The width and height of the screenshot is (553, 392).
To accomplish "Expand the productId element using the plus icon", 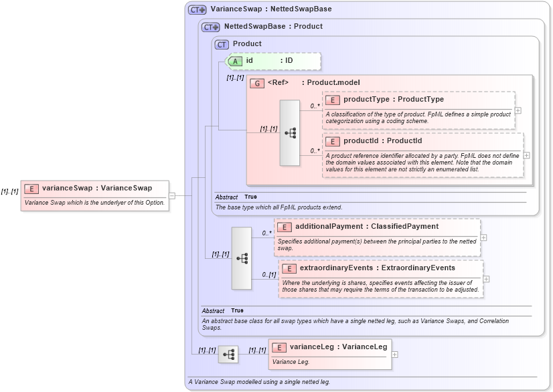I will point(525,156).
